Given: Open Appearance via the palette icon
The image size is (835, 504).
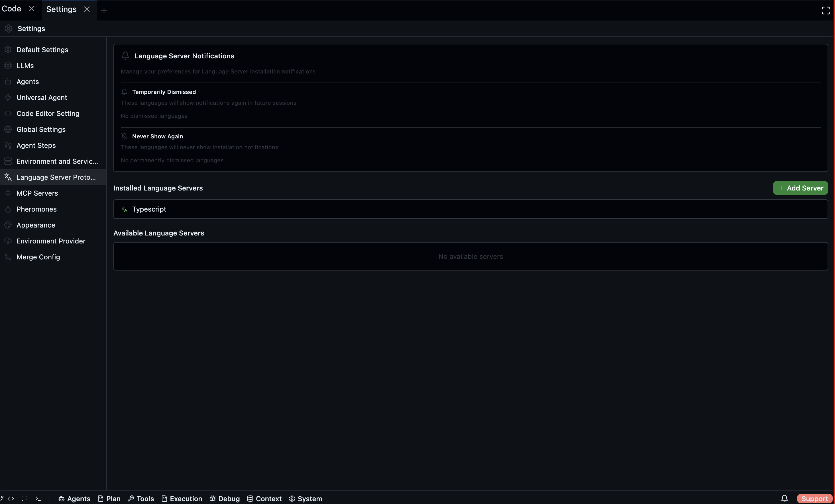Looking at the screenshot, I should point(8,225).
